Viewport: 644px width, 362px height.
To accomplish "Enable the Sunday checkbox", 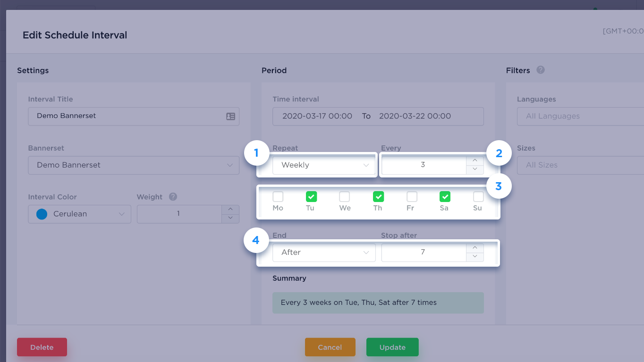I will [478, 196].
